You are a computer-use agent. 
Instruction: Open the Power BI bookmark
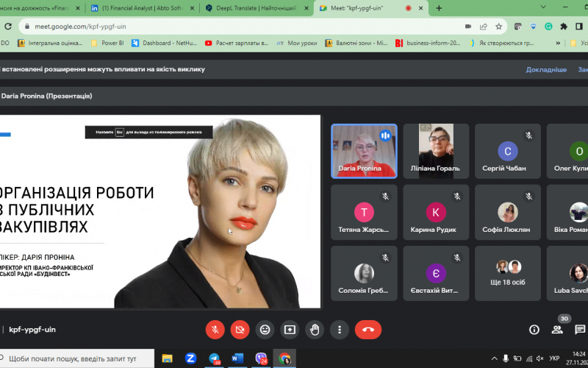[107, 43]
